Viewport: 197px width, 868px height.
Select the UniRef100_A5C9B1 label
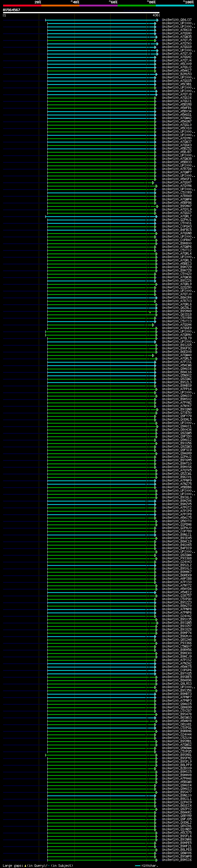pyautogui.click(x=177, y=84)
